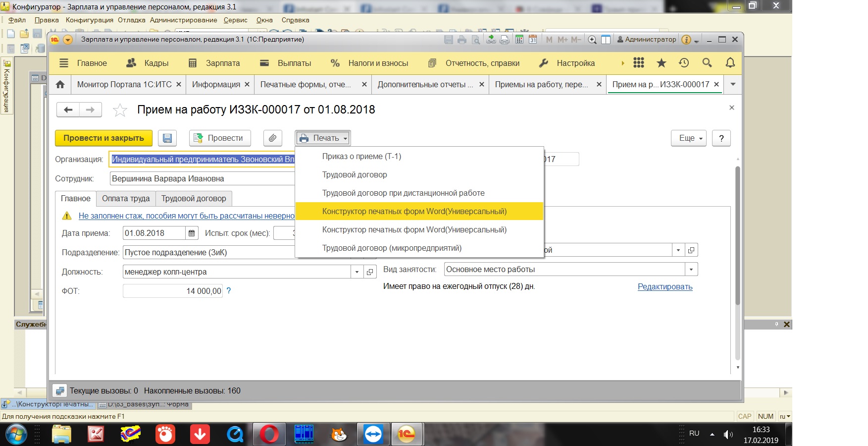Open the info about-program icon
Image resolution: width=868 pixels, height=446 pixels.
click(x=686, y=40)
